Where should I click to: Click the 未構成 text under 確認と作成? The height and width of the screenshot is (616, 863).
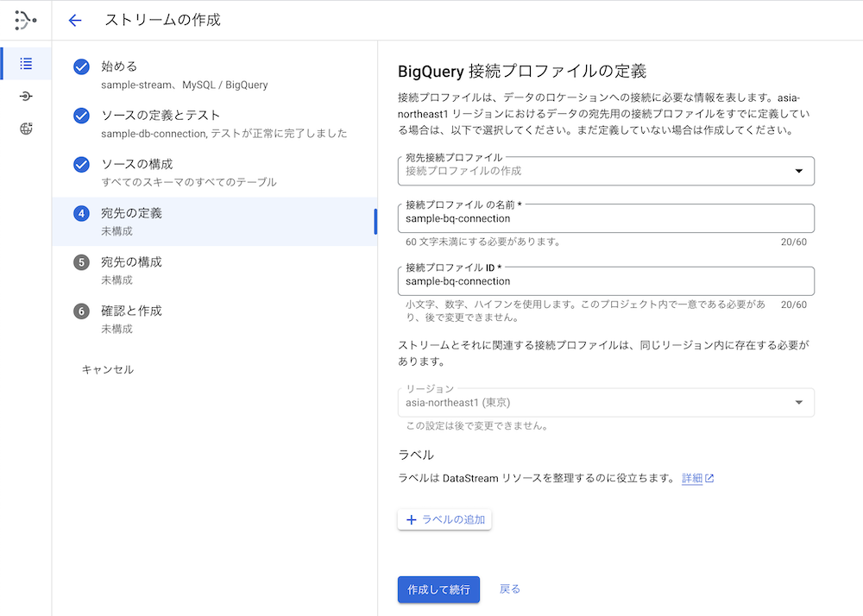point(117,329)
